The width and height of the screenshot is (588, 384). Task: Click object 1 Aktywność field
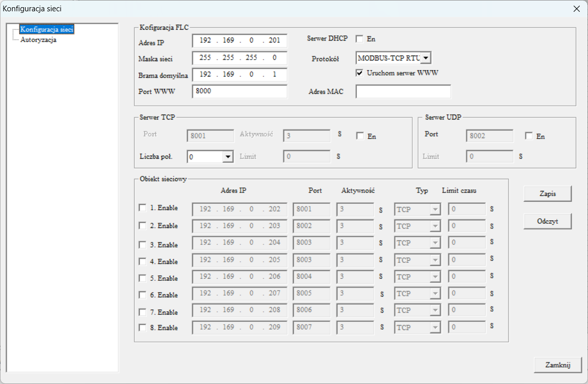(355, 209)
